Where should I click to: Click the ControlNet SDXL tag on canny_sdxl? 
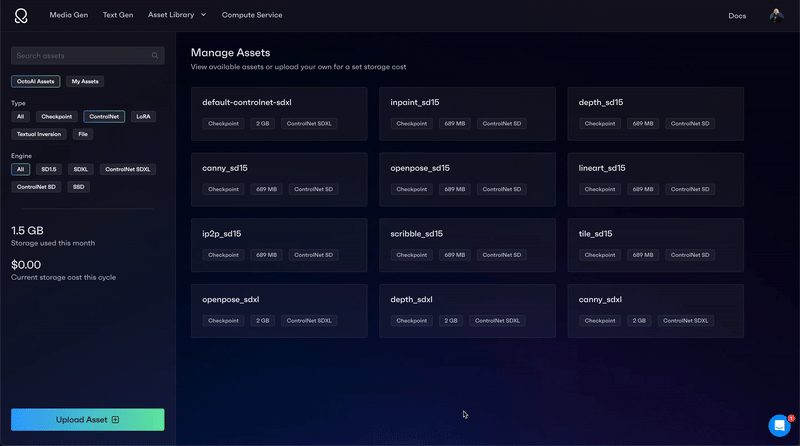click(x=685, y=321)
